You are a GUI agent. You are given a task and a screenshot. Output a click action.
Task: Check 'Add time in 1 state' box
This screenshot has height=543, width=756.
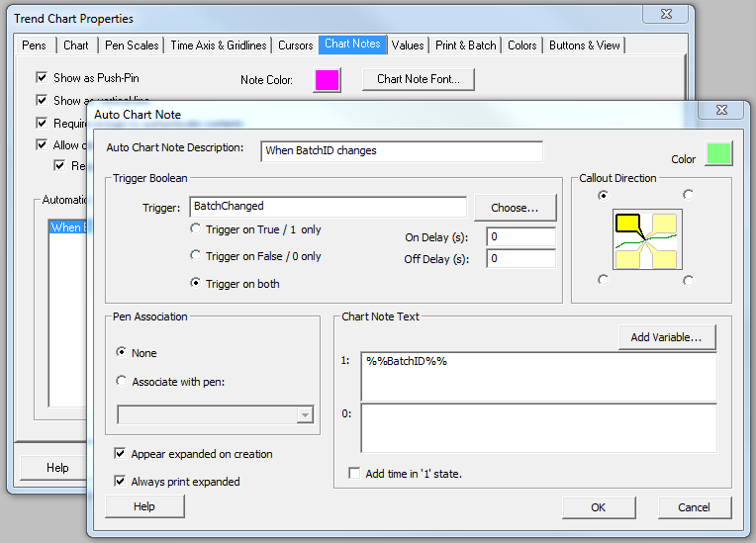354,474
